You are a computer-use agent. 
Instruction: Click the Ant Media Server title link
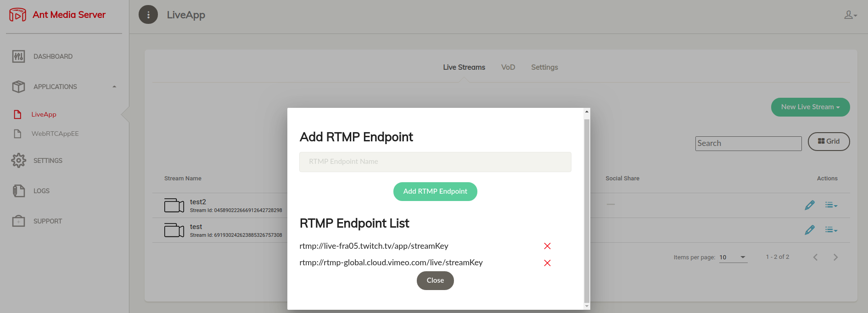coord(69,15)
